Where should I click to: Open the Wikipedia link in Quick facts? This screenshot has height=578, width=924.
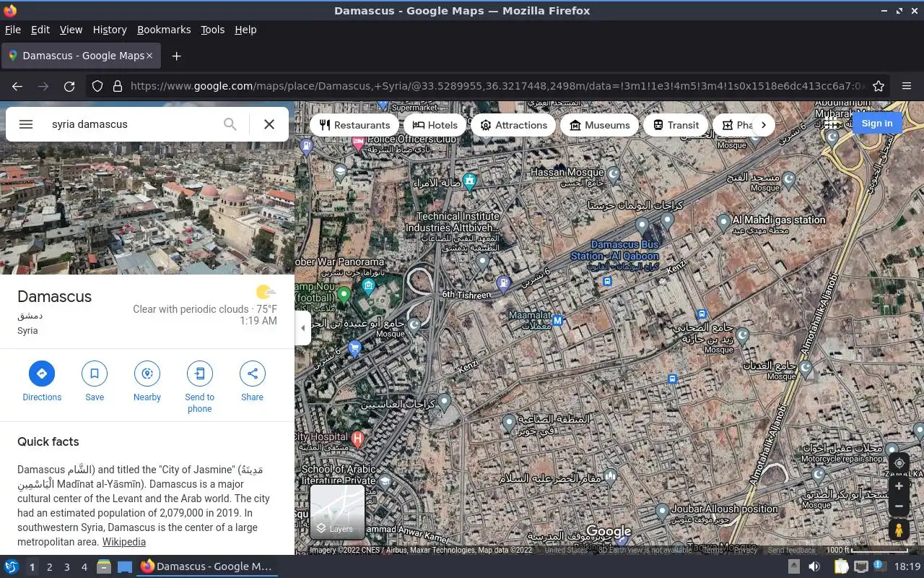tap(123, 542)
